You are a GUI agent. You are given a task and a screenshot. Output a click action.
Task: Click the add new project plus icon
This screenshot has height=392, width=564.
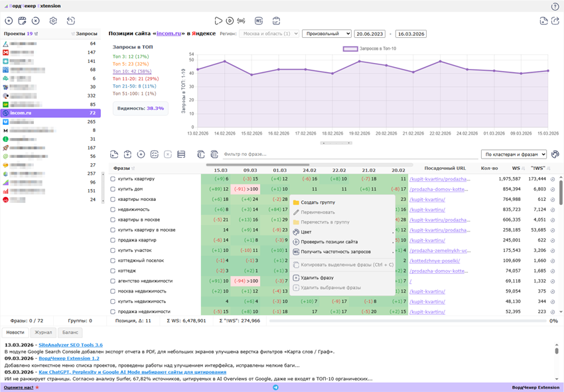(9, 21)
